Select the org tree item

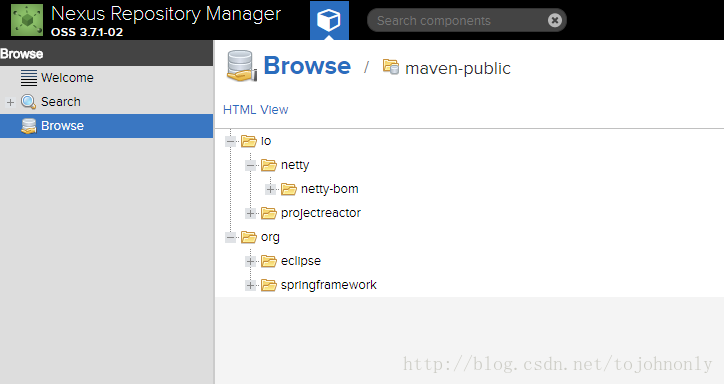(x=270, y=238)
